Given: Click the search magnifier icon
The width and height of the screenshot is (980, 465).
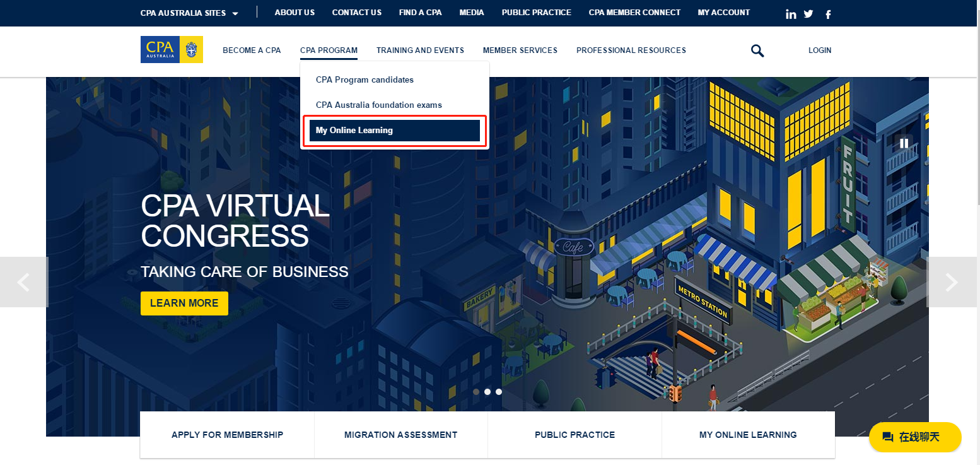Looking at the screenshot, I should point(757,50).
